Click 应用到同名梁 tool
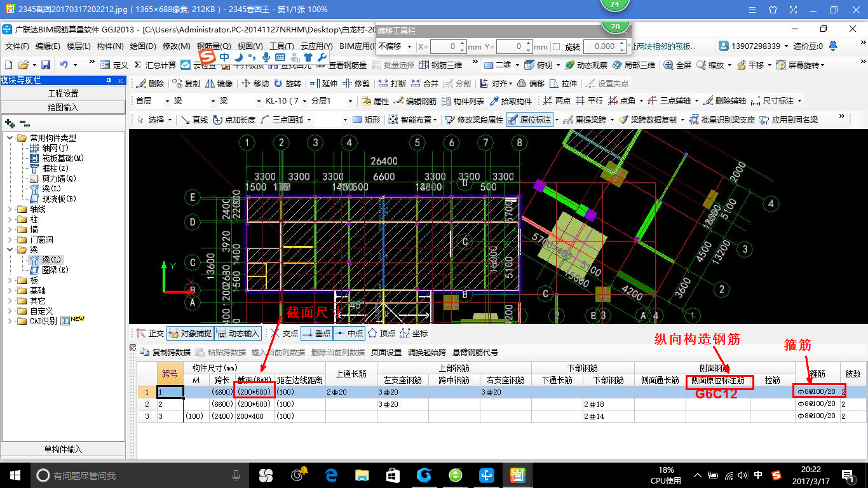Viewport: 868px width, 488px height. (x=789, y=119)
